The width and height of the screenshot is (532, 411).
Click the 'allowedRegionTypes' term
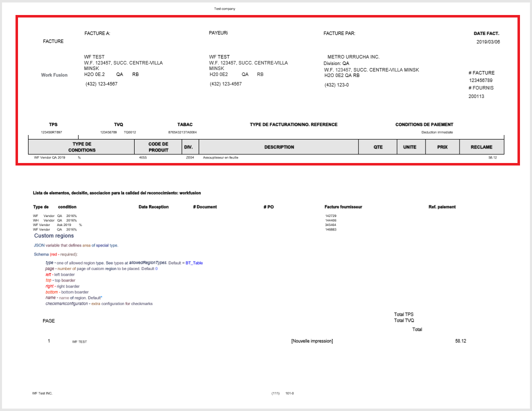pyautogui.click(x=148, y=262)
